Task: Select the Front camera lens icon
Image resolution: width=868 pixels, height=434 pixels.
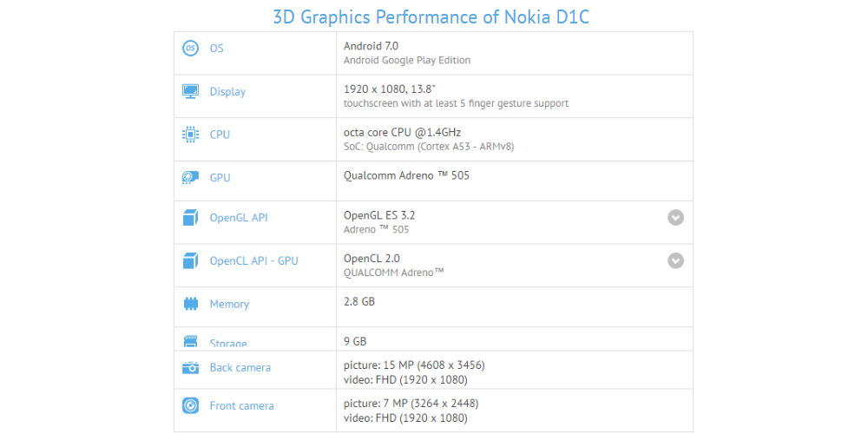Action: point(190,405)
